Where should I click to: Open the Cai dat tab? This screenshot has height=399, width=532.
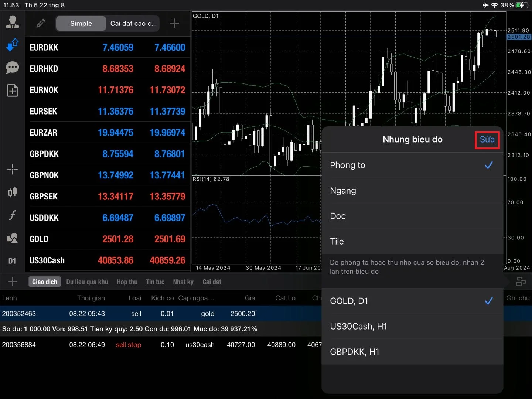pyautogui.click(x=212, y=282)
